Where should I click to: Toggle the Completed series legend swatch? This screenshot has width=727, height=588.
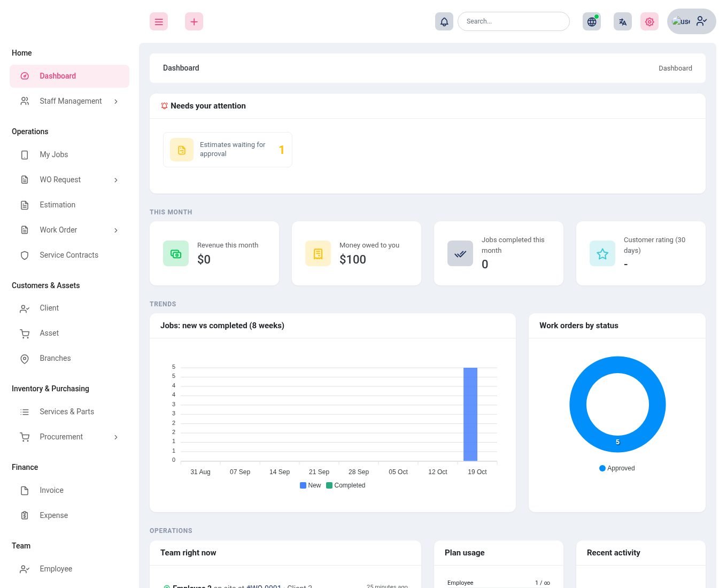(x=329, y=485)
